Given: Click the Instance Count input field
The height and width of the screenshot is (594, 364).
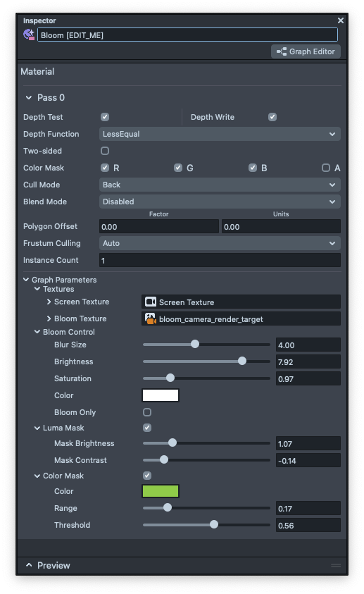Looking at the screenshot, I should pos(220,260).
